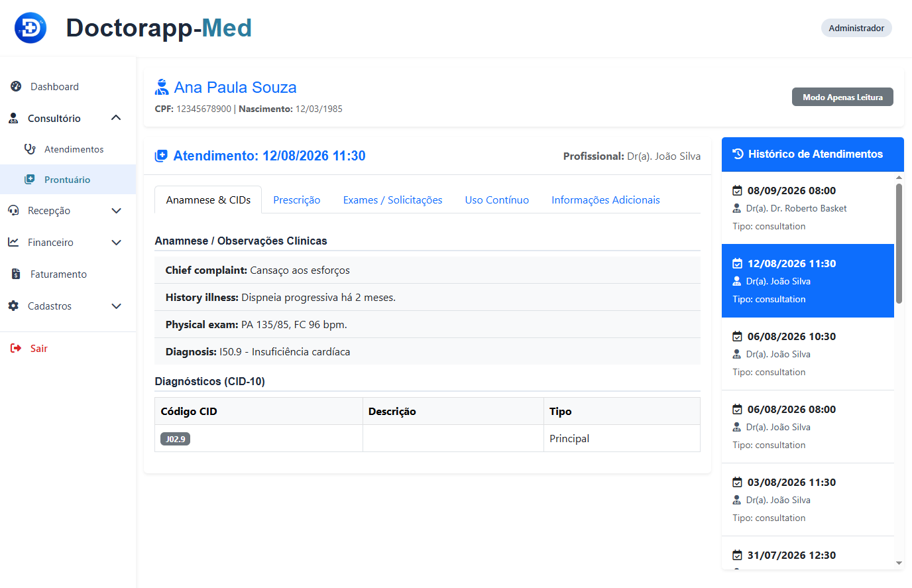
Task: Click the Doctorapp-Med logo icon
Action: point(30,28)
